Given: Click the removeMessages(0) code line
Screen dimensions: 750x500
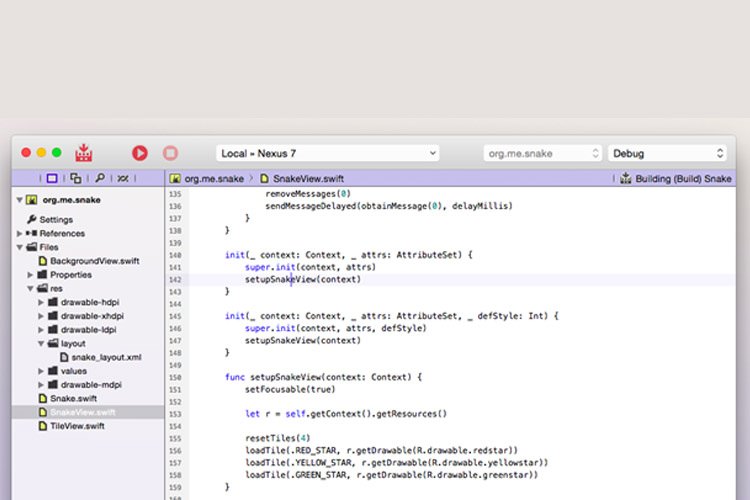Looking at the screenshot, I should click(308, 194).
